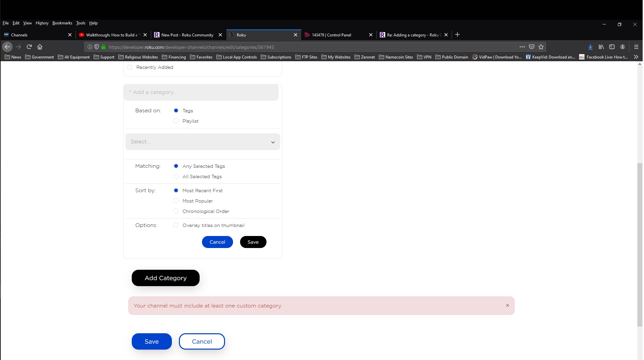Open page actions three-dot menu

(x=522, y=47)
